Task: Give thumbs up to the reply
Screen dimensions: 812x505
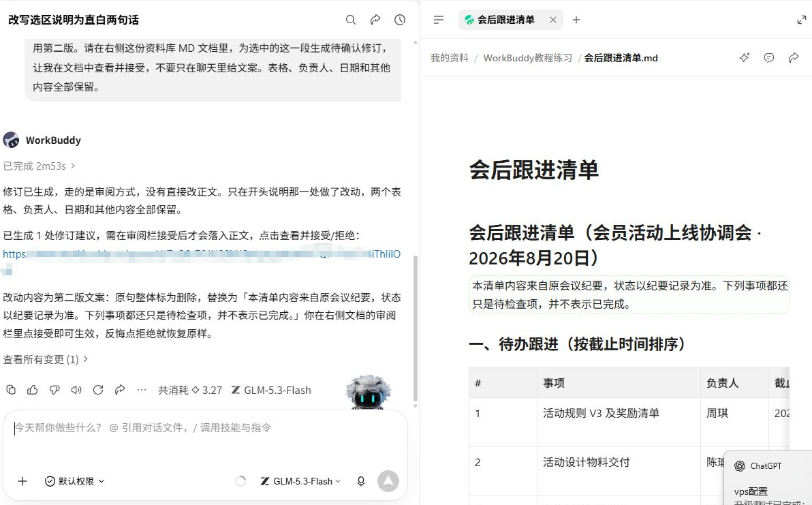Action: [x=33, y=390]
